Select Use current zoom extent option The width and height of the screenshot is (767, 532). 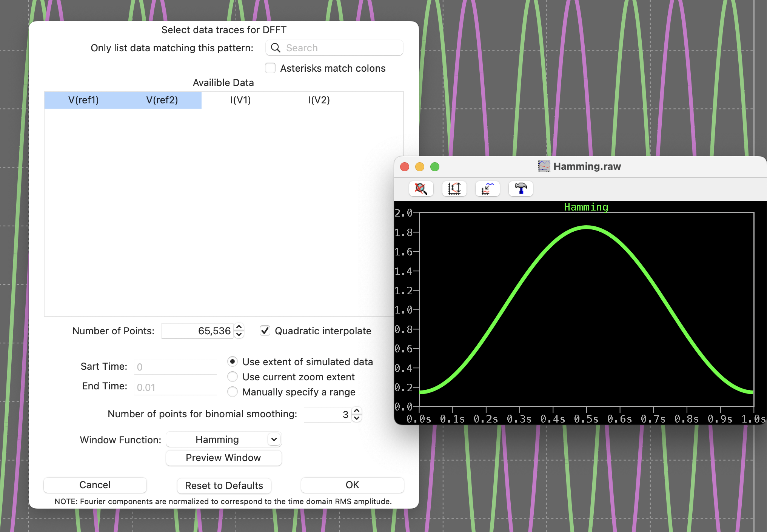pos(233,377)
